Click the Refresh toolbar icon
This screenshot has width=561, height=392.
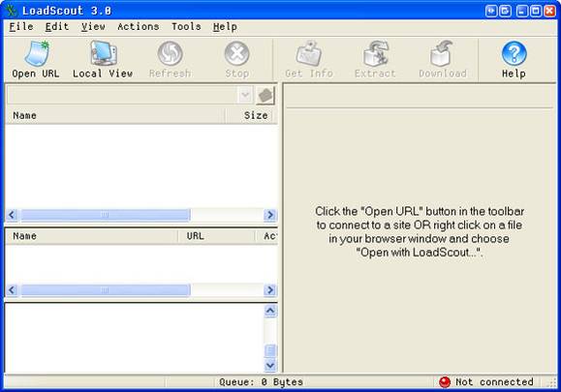click(170, 59)
